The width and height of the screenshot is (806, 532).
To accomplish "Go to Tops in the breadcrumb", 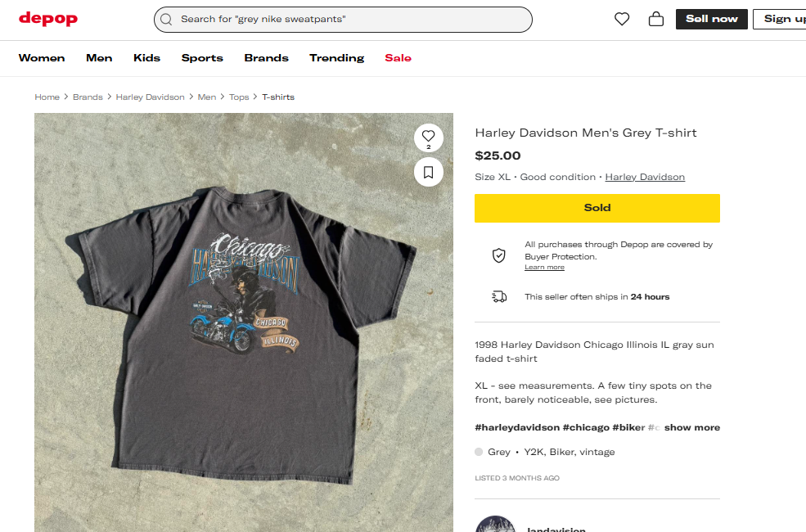I will click(x=239, y=97).
